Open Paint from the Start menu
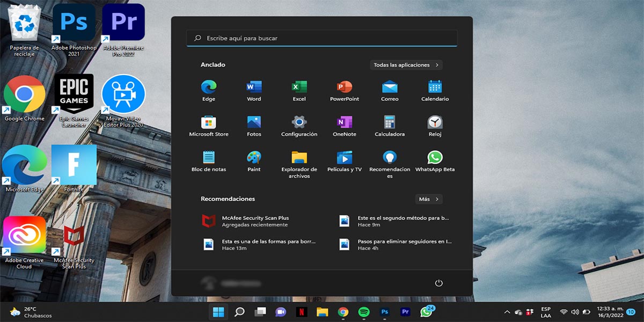Image resolution: width=644 pixels, height=322 pixels. (x=254, y=158)
